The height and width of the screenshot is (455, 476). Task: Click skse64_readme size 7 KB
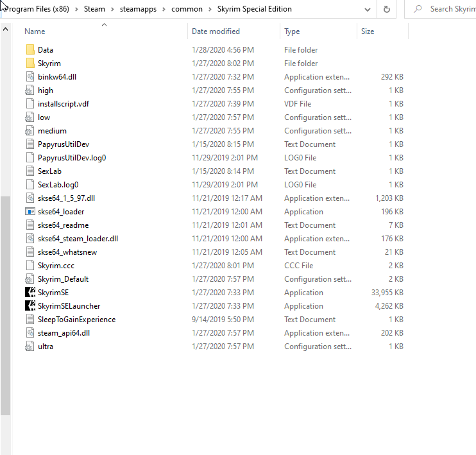pyautogui.click(x=396, y=225)
